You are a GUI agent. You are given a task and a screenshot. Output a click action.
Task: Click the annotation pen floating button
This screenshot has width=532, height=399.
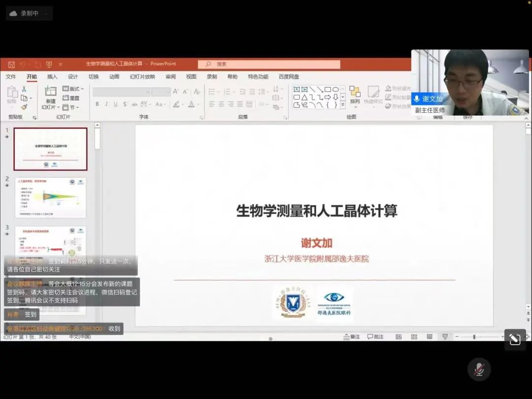coord(515,339)
